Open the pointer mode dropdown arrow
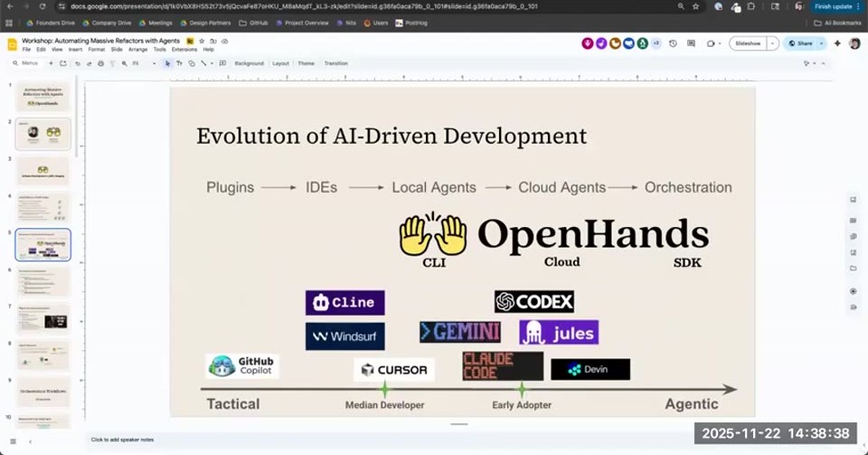 click(815, 63)
